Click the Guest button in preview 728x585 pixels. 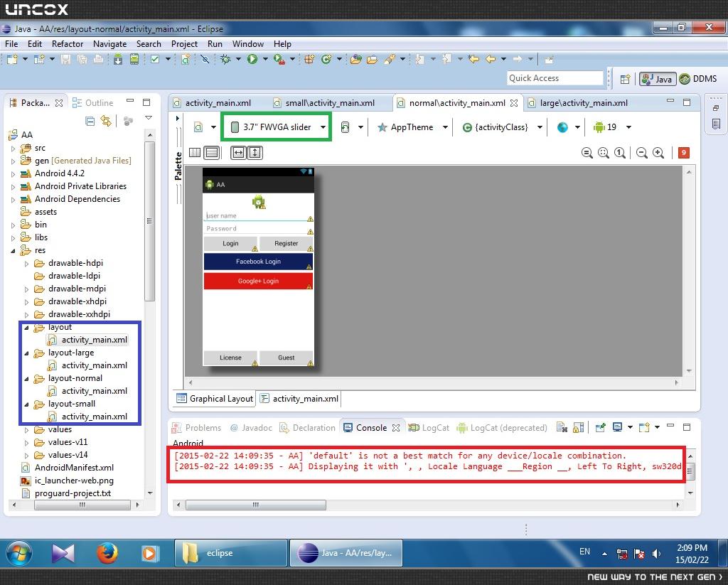click(x=286, y=358)
